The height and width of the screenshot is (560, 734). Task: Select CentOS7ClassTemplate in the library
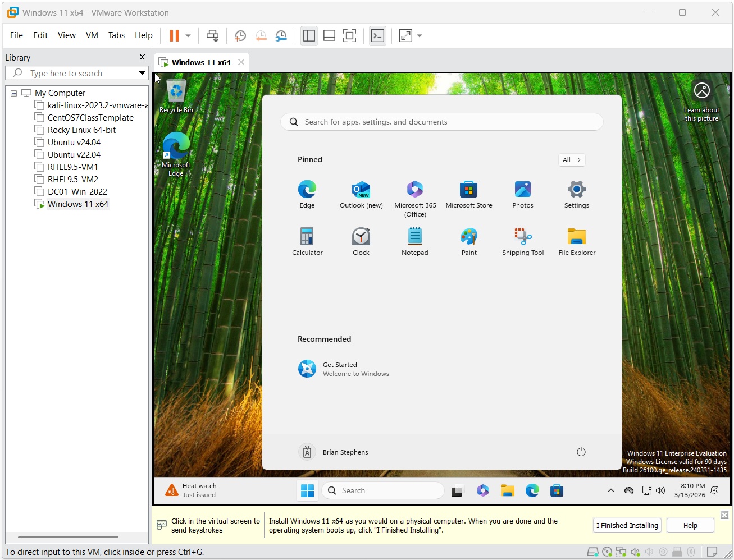click(x=84, y=118)
